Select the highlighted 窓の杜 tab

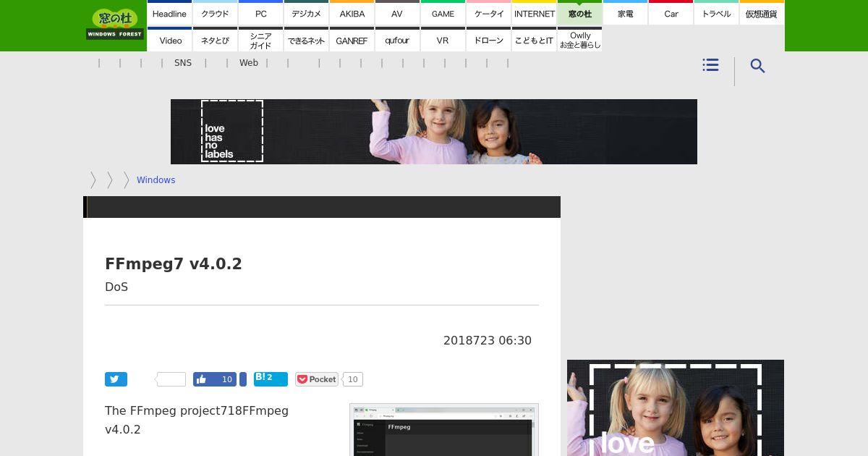click(579, 13)
